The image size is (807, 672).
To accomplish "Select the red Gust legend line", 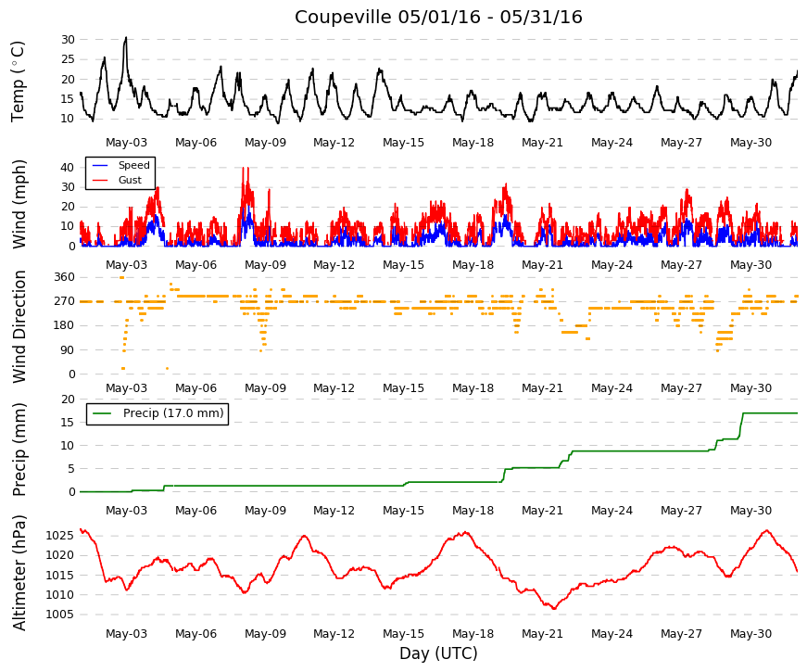I will tap(100, 180).
